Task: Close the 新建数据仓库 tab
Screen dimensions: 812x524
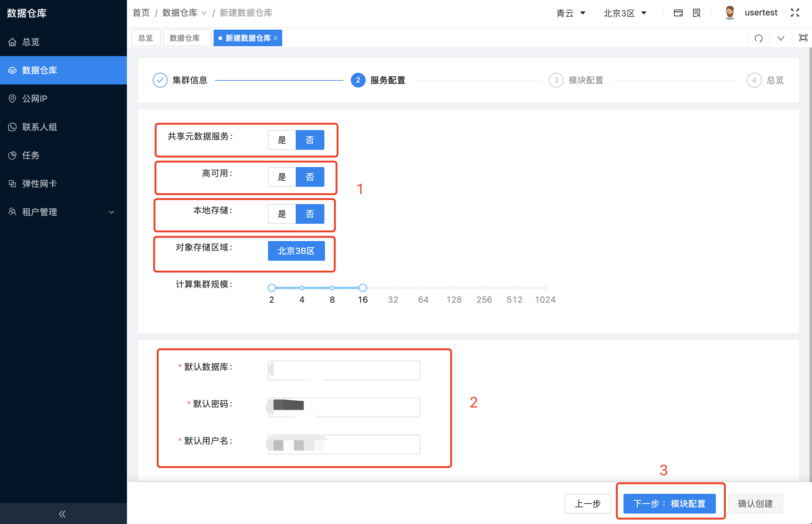Action: pos(275,38)
